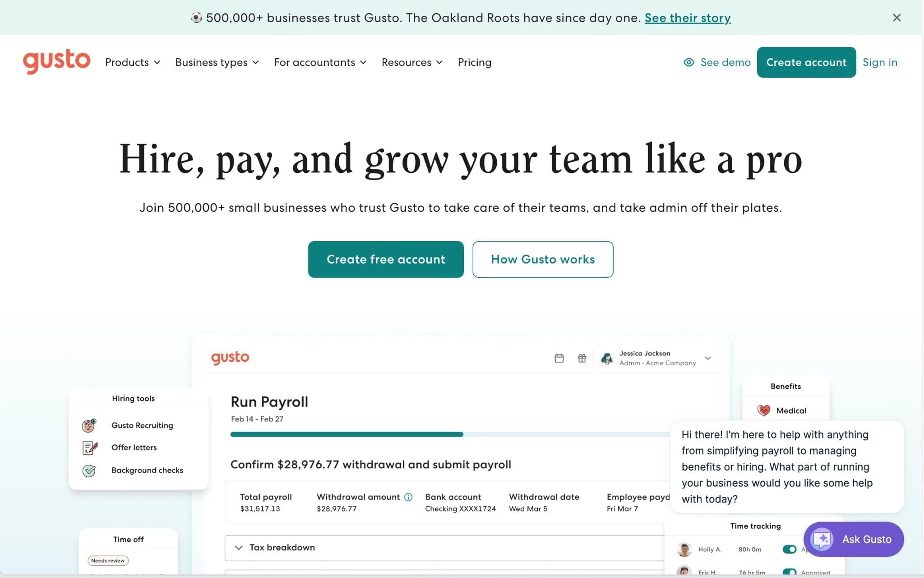The width and height of the screenshot is (924, 578).
Task: Click the Create account header button
Action: coord(806,62)
